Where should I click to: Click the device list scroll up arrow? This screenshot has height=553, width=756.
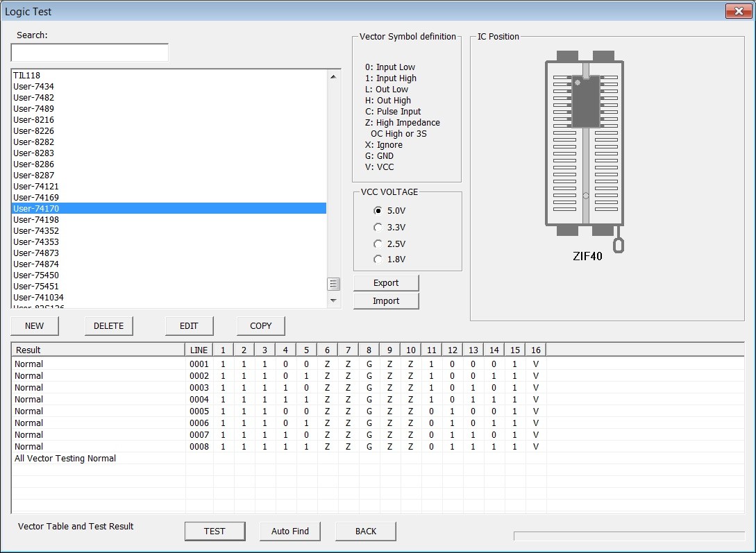(333, 76)
